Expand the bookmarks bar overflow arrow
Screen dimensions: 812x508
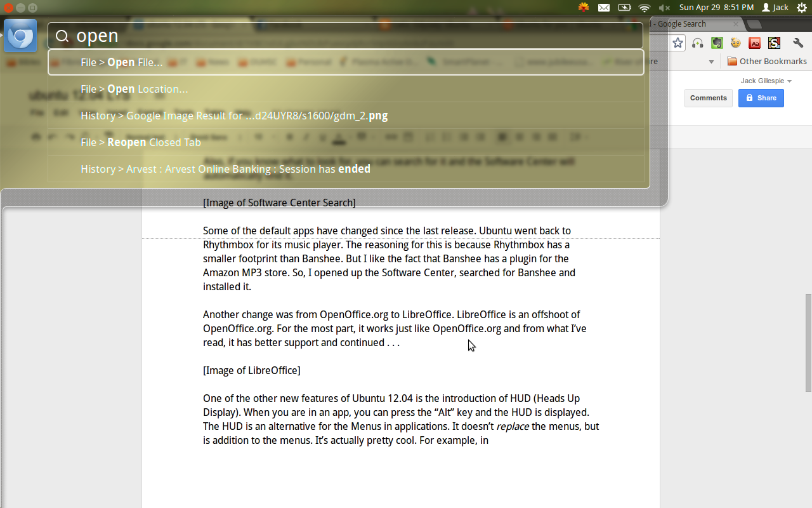click(711, 62)
